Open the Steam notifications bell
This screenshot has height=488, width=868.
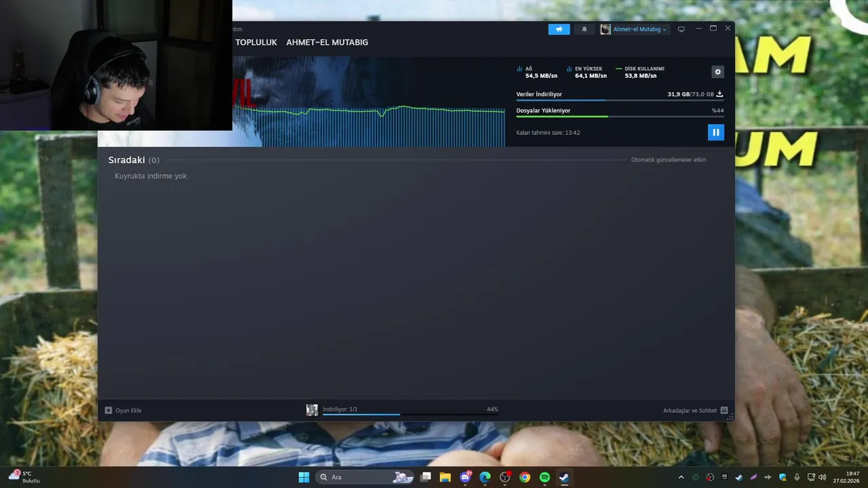(x=585, y=29)
